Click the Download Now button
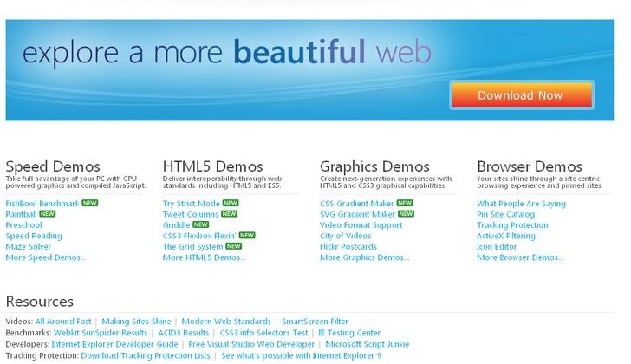The height and width of the screenshot is (364, 631). (x=522, y=95)
